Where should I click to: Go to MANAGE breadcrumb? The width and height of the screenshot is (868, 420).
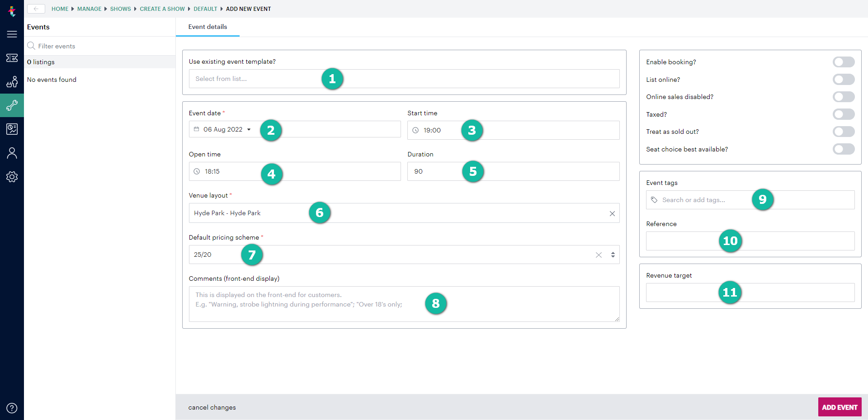pos(89,9)
